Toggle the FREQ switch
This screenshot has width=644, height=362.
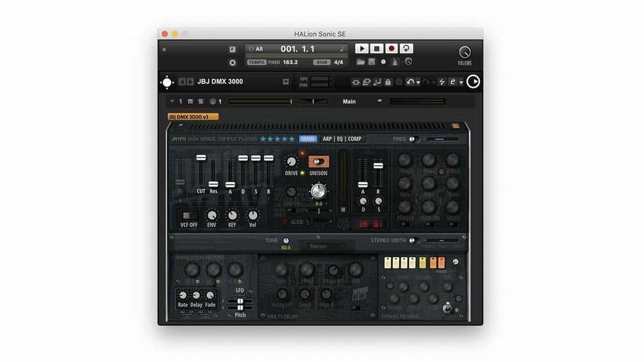coord(413,139)
